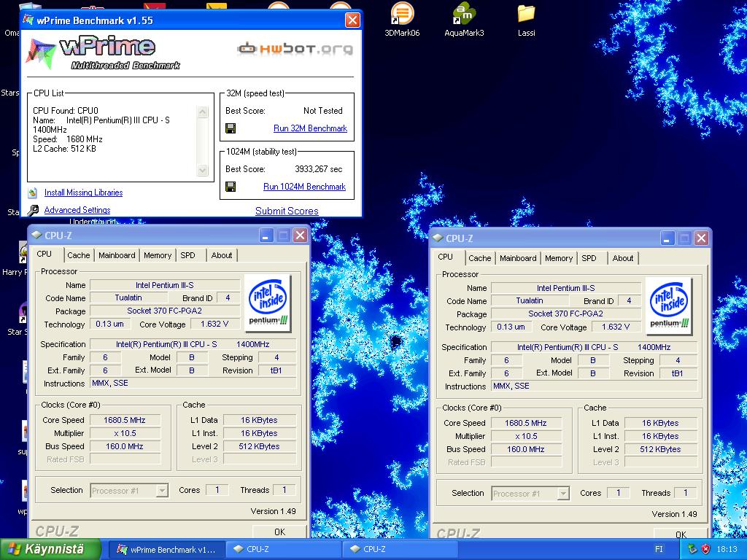The height and width of the screenshot is (560, 747).
Task: Click Specification field in left CPU-Z
Action: pyautogui.click(x=193, y=344)
